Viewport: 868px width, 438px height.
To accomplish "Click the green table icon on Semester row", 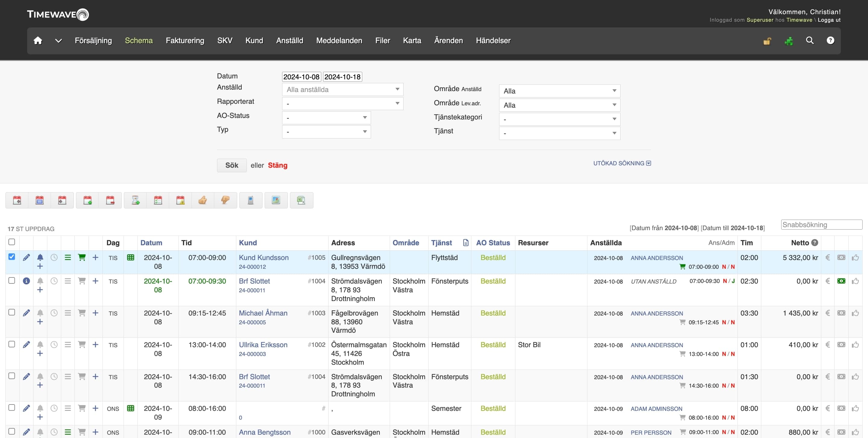I will point(131,408).
